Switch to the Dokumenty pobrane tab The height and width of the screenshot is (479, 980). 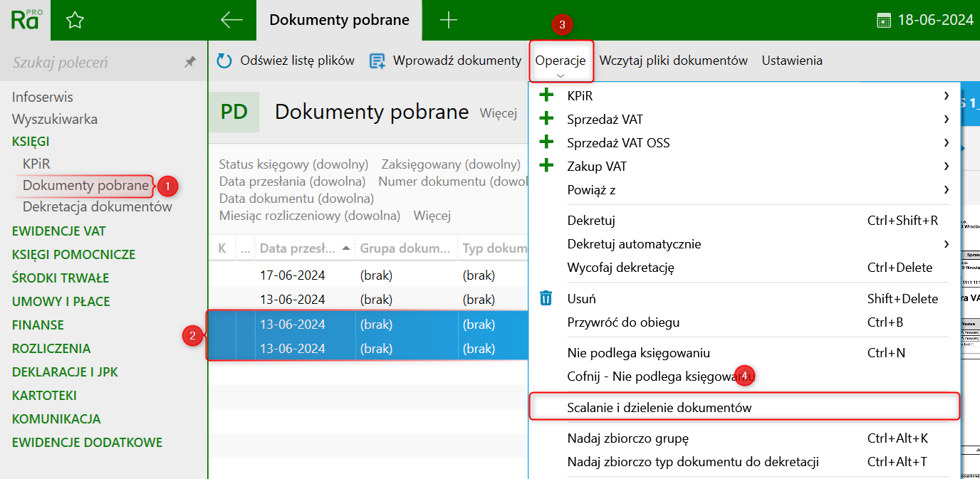tap(339, 20)
